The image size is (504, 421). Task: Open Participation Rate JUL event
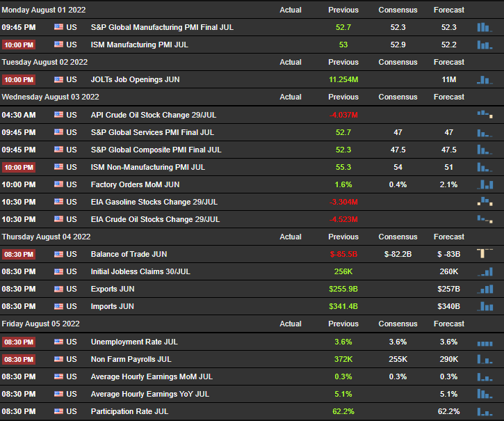[x=129, y=411]
